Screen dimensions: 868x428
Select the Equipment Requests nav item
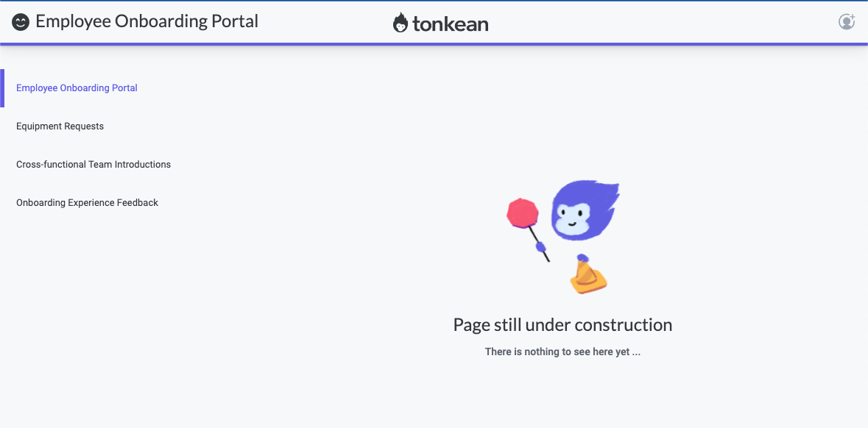click(60, 126)
